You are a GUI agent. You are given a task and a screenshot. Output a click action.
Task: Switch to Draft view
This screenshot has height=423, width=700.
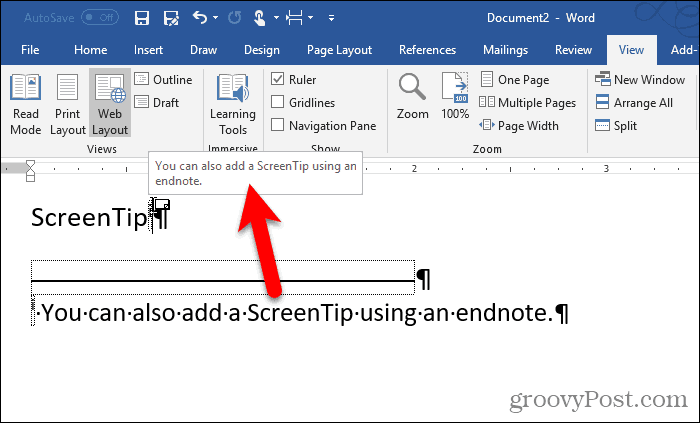tap(157, 103)
